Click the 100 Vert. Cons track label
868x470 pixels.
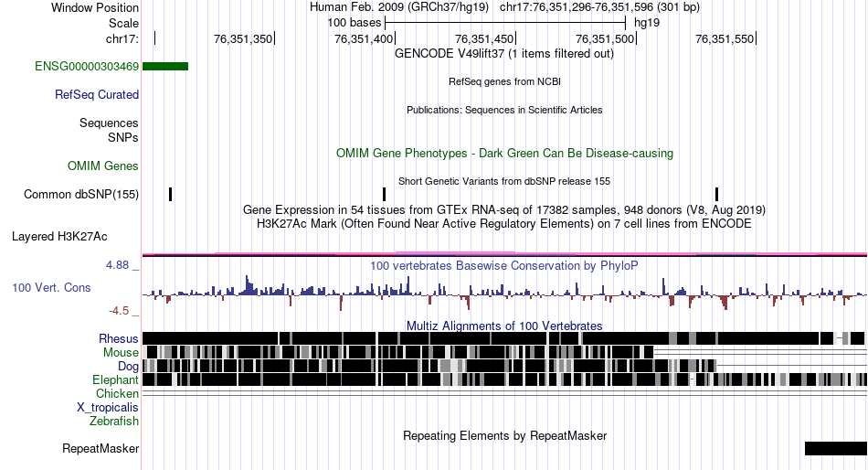(x=51, y=288)
